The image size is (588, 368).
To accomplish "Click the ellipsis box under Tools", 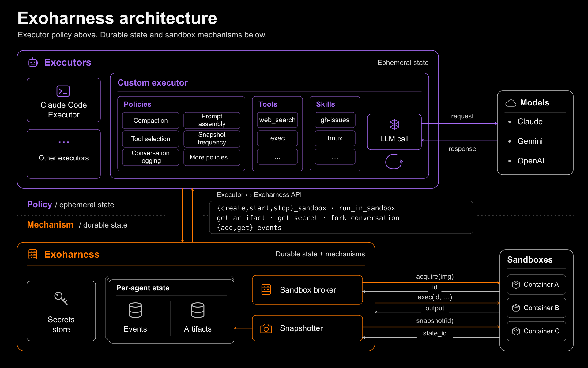I will click(x=277, y=157).
